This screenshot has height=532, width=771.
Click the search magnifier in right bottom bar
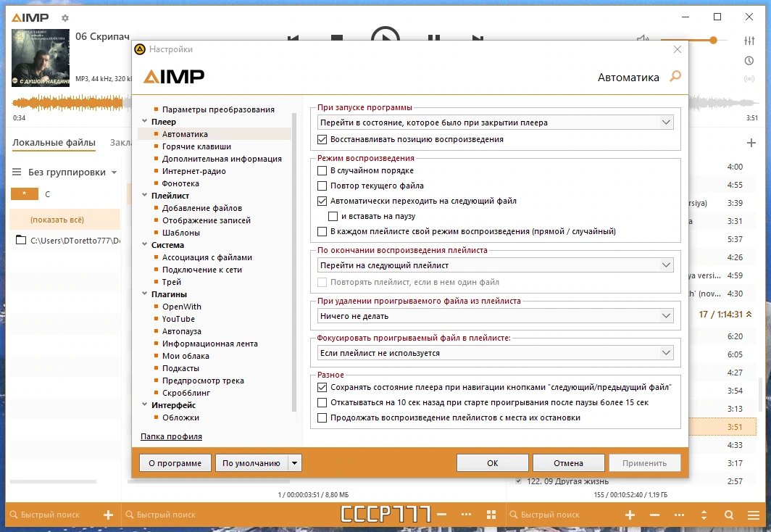click(729, 515)
